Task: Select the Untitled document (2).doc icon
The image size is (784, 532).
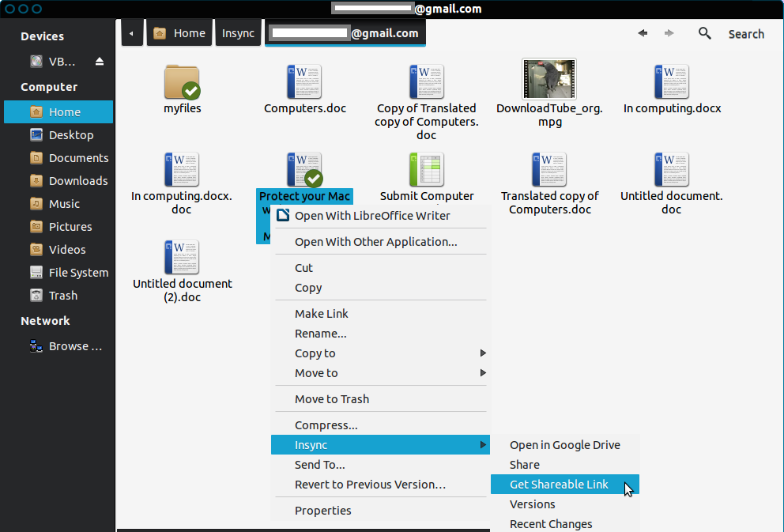Action: (x=182, y=257)
